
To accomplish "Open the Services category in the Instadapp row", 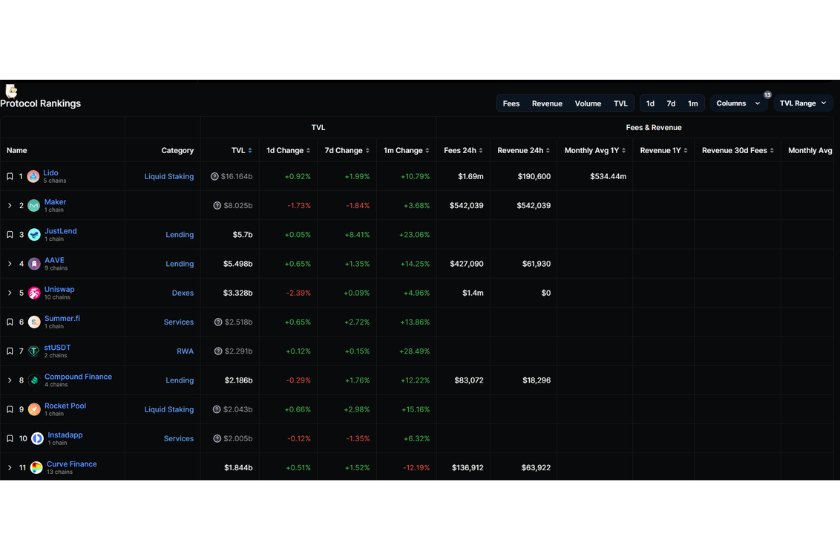I will 178,438.
